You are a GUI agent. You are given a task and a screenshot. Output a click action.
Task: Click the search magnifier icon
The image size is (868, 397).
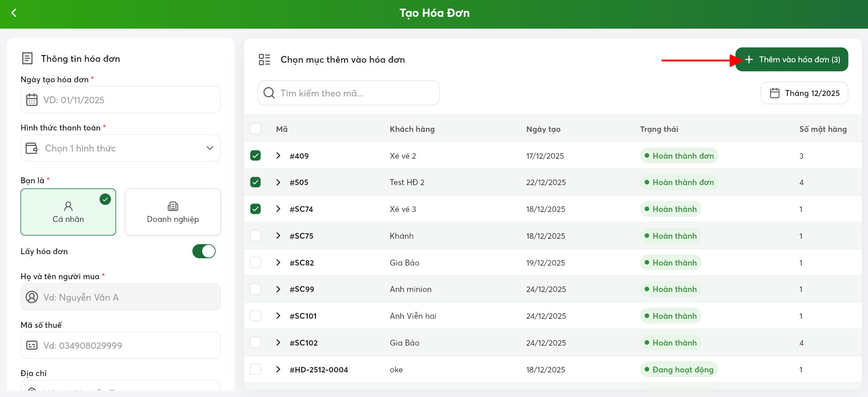tap(269, 93)
